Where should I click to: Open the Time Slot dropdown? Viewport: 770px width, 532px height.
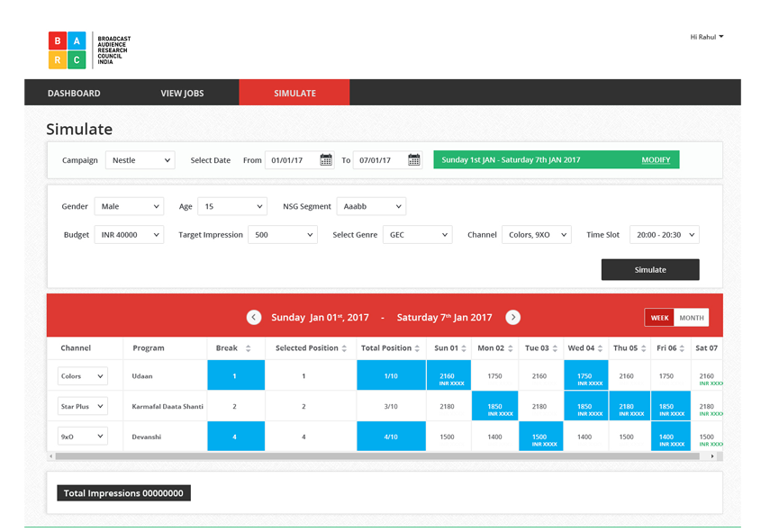664,235
